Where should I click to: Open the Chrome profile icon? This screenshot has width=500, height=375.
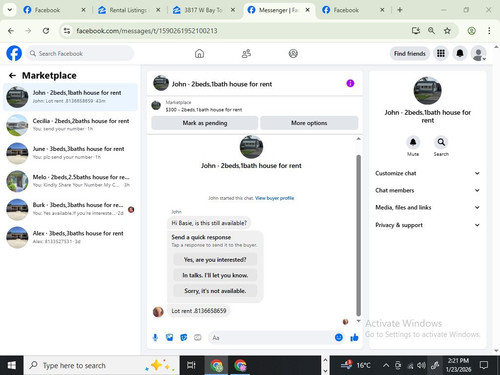[471, 31]
